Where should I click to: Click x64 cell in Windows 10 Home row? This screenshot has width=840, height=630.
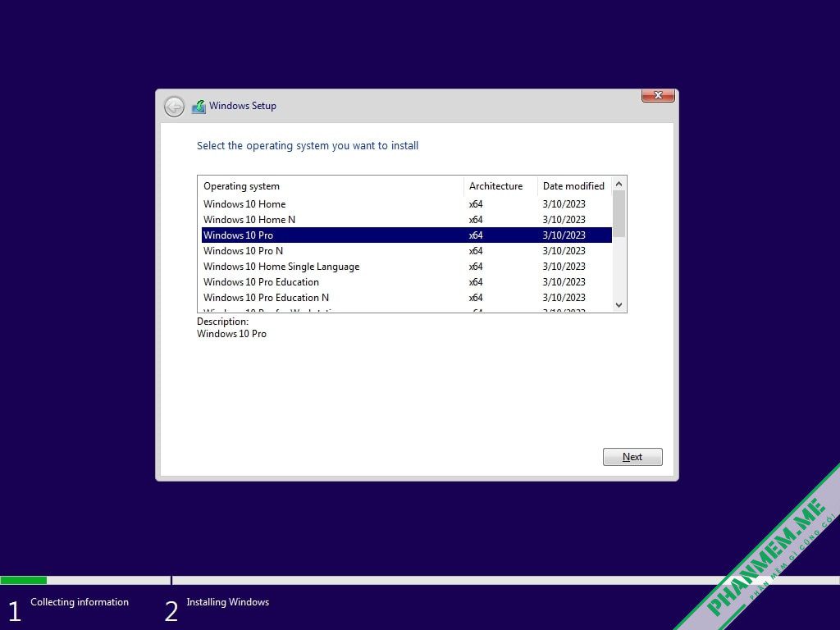pos(476,204)
